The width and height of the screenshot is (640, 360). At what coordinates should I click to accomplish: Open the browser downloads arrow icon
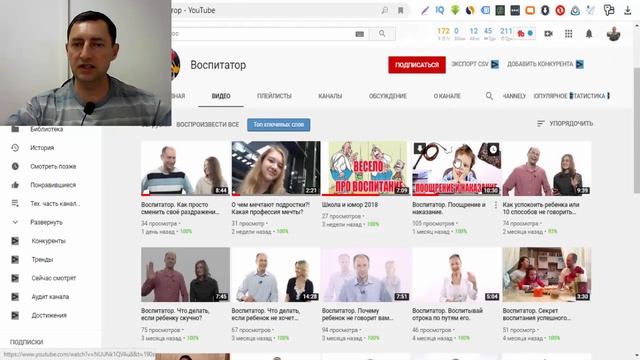(x=628, y=10)
